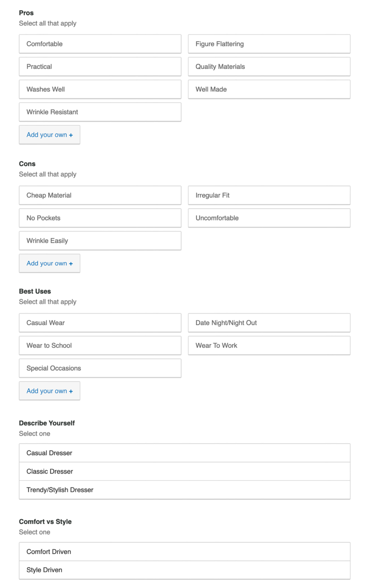
Task: Pick Casual Dresser to describe yourself
Action: tap(184, 453)
